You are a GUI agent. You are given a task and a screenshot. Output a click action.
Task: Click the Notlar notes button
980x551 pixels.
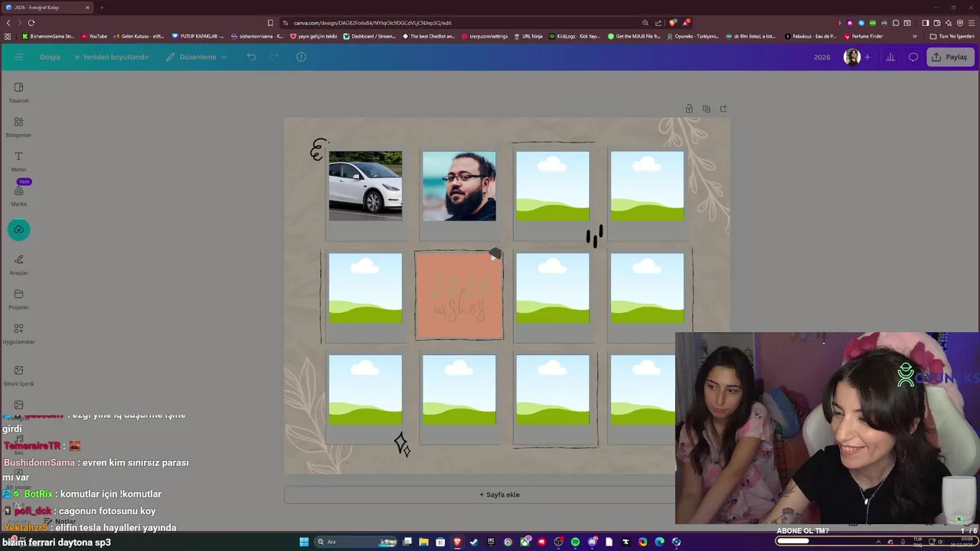click(60, 522)
